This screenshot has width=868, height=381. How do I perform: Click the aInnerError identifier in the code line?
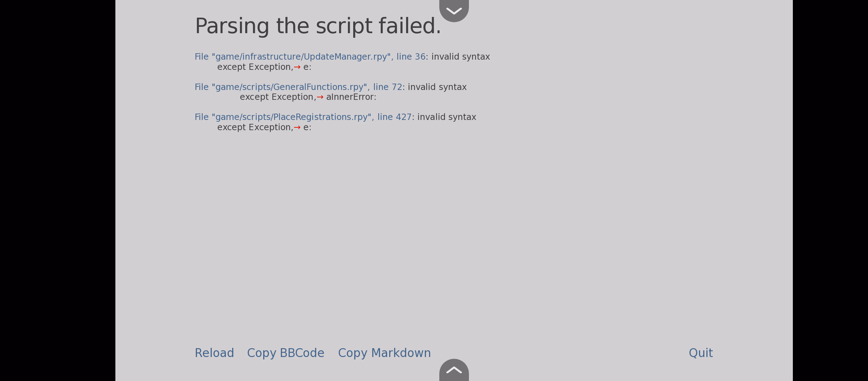tap(350, 97)
